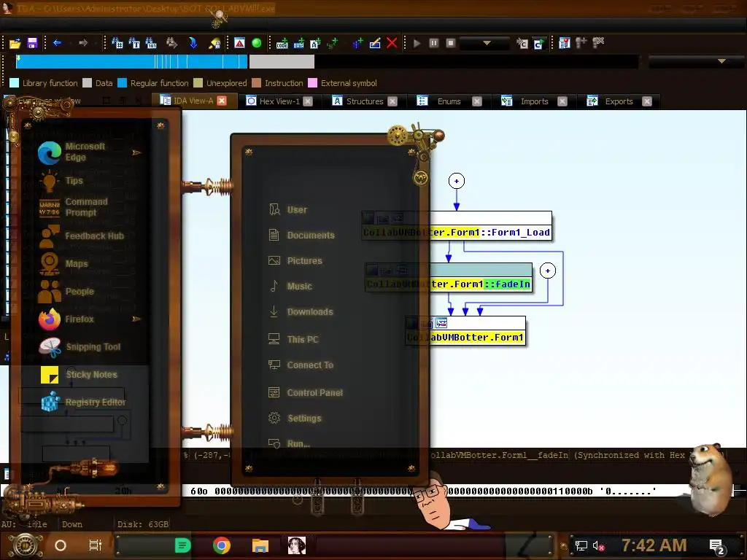
Task: Open the Exports tab
Action: [619, 101]
